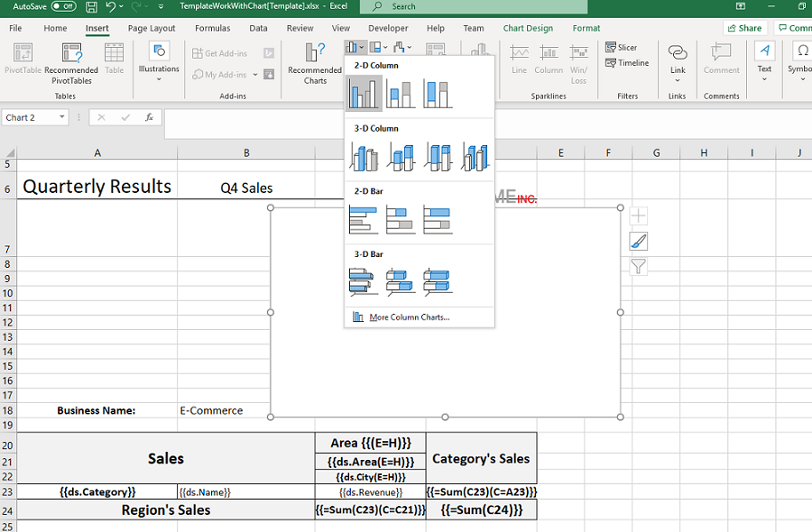Choose the 3-D Clustered Column chart

364,157
